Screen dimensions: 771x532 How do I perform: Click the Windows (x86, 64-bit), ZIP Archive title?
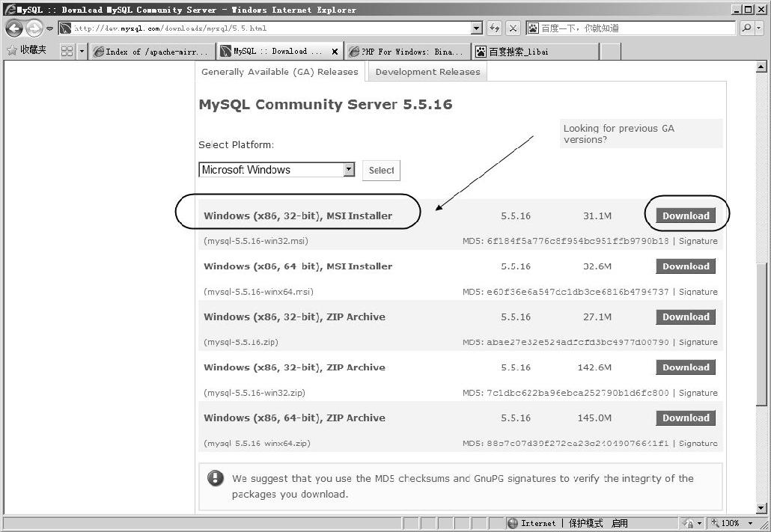(294, 418)
